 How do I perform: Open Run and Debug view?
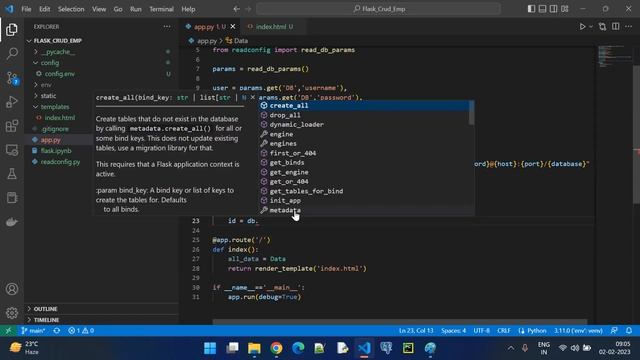click(x=12, y=102)
